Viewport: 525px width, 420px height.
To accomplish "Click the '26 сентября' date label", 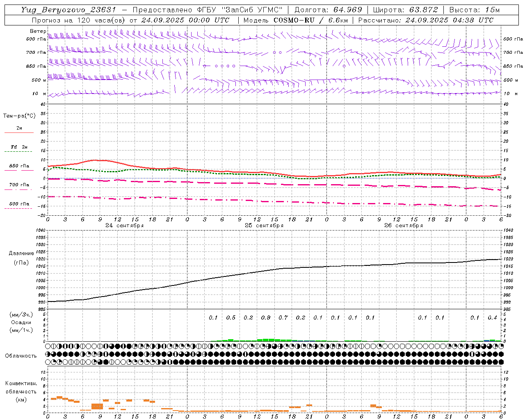I will [404, 226].
